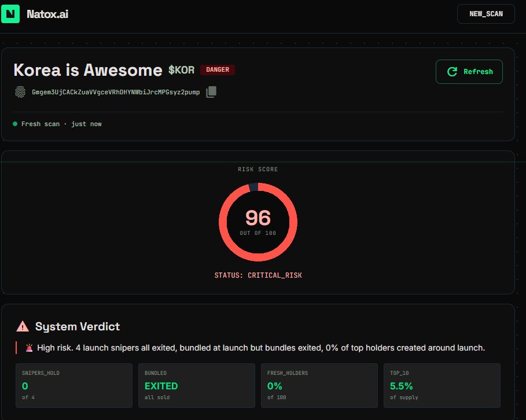Copy the contract address with copy icon

click(x=211, y=92)
